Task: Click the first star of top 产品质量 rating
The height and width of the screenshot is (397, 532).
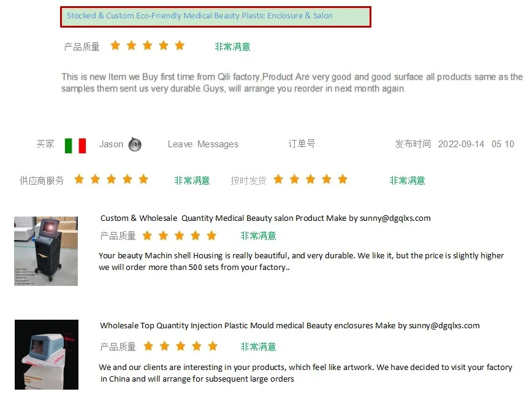Action: (115, 45)
